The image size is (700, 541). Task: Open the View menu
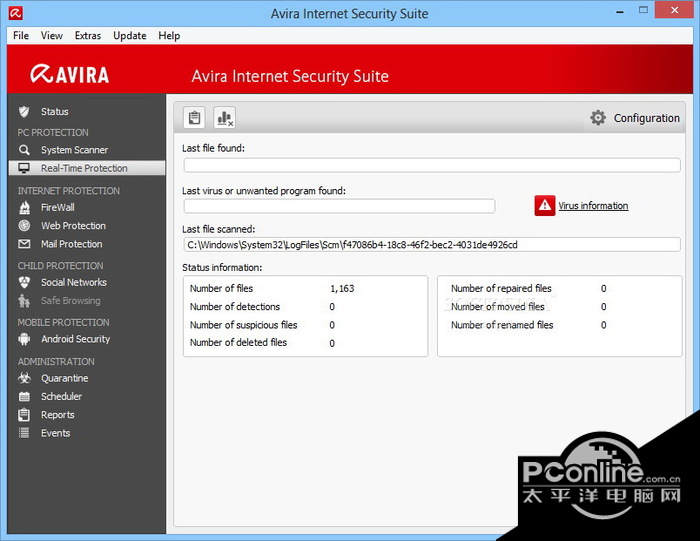[52, 36]
